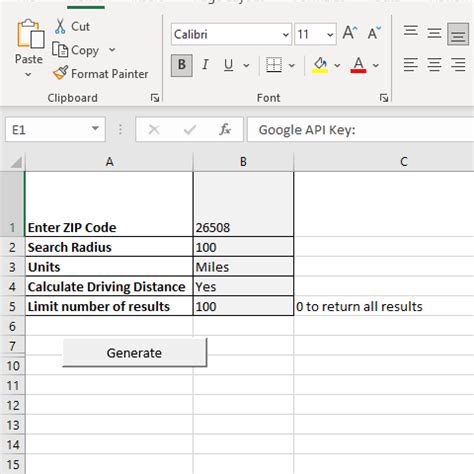
Task: Open Font settings dialog launcher
Action: point(384,98)
